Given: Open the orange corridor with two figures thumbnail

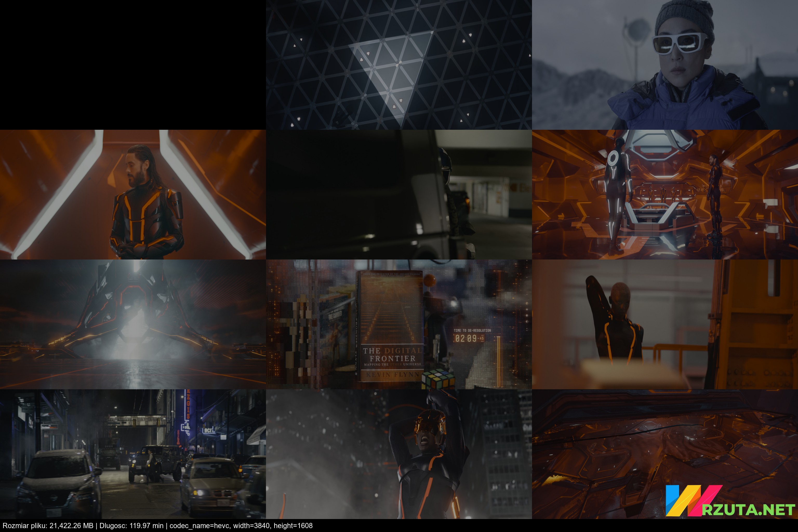Looking at the screenshot, I should [665, 194].
